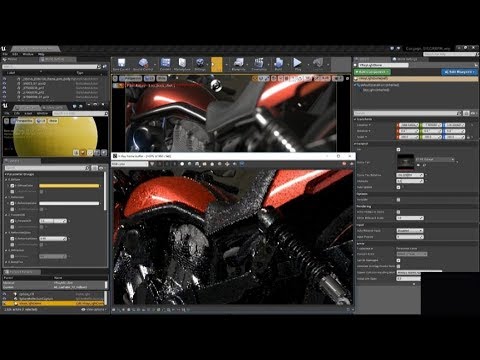Click the Scale Z value field
Screen dimensions: 480x360
click(x=454, y=137)
